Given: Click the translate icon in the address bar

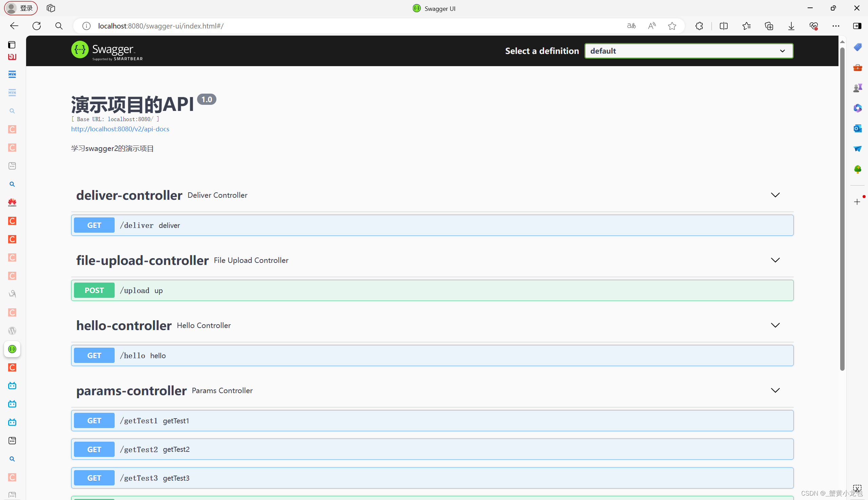Looking at the screenshot, I should [631, 26].
